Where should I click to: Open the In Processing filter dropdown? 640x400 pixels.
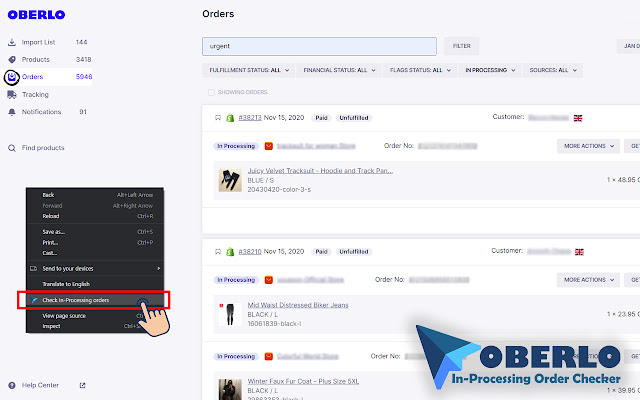(x=490, y=70)
